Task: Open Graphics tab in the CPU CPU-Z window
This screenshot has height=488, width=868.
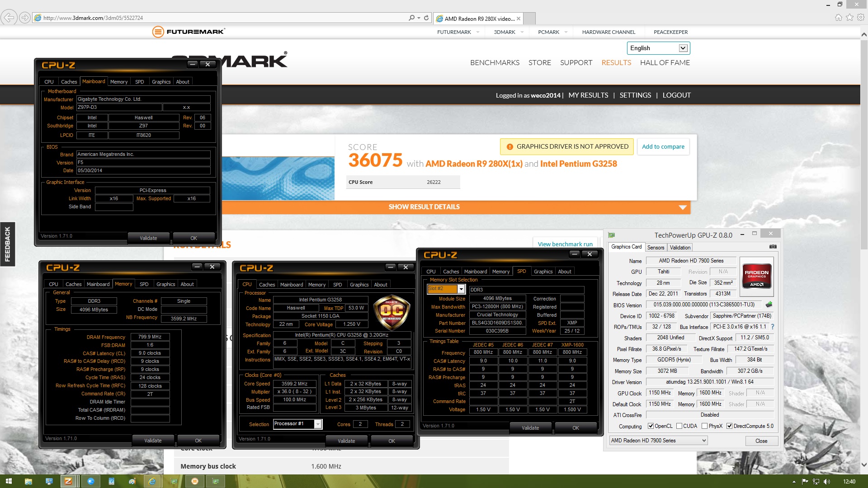Action: (x=359, y=285)
